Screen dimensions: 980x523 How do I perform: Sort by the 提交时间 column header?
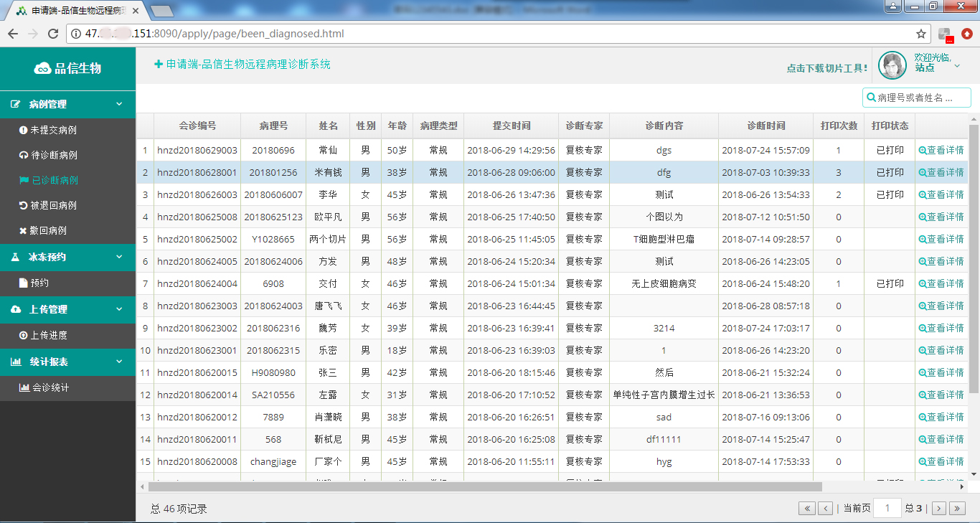512,126
